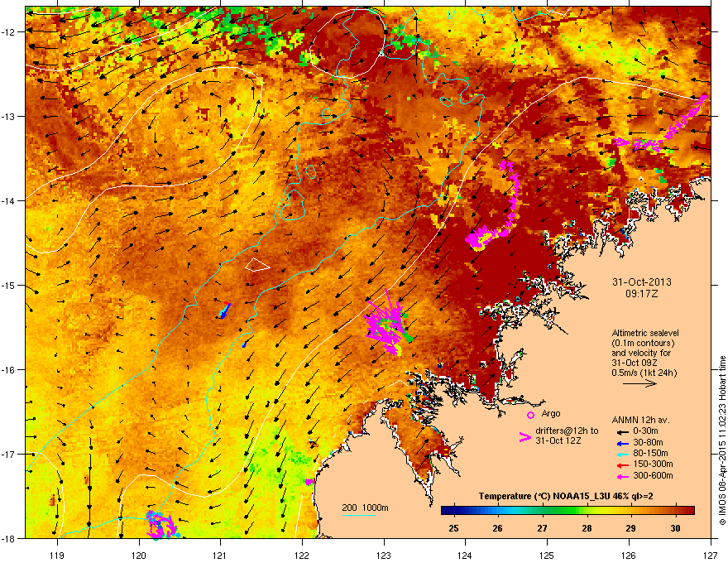The height and width of the screenshot is (563, 728).
Task: Click the colorbar tick label '30'
Action: click(x=676, y=528)
